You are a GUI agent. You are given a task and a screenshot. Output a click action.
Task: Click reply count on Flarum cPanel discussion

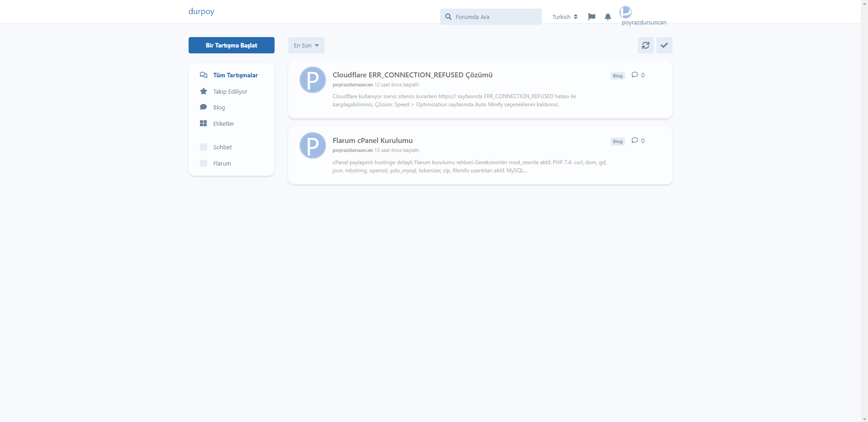click(638, 141)
